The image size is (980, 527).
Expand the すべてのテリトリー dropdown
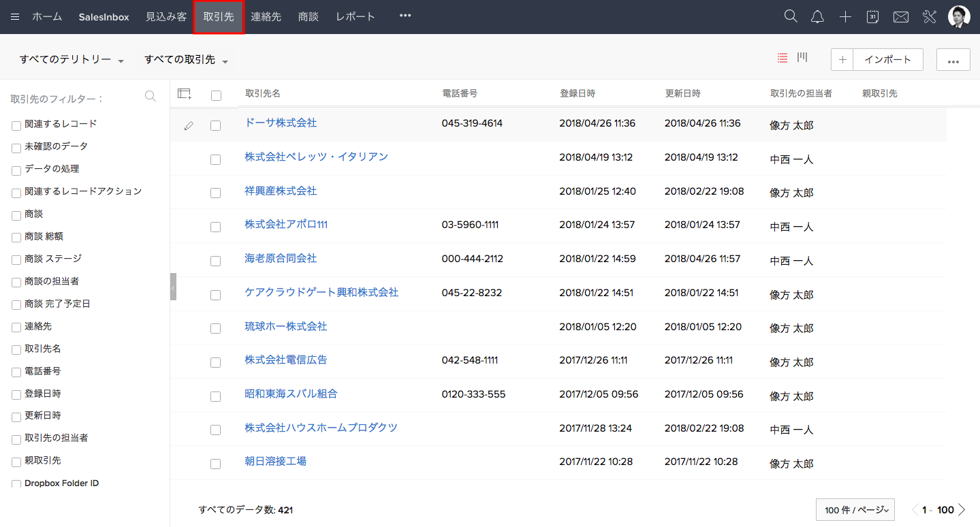coord(72,60)
